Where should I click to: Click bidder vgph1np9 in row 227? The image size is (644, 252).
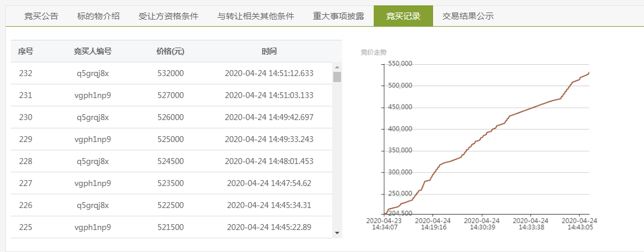[x=93, y=183]
